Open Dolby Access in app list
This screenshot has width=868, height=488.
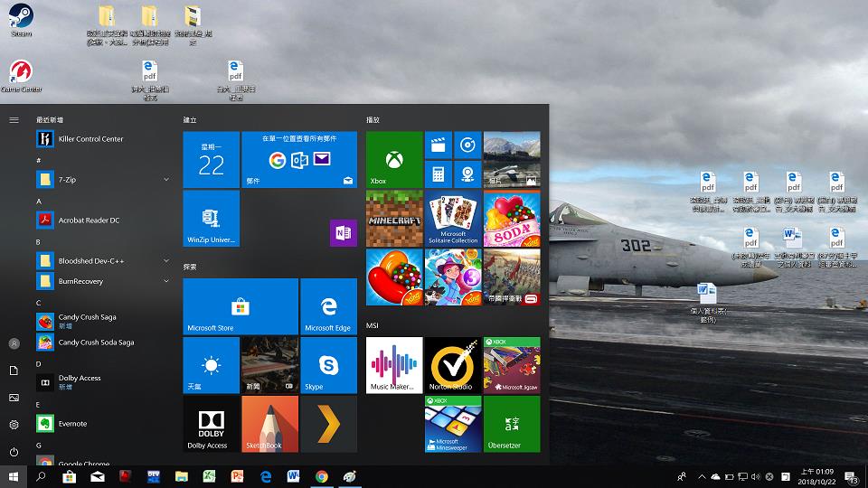pos(103,381)
